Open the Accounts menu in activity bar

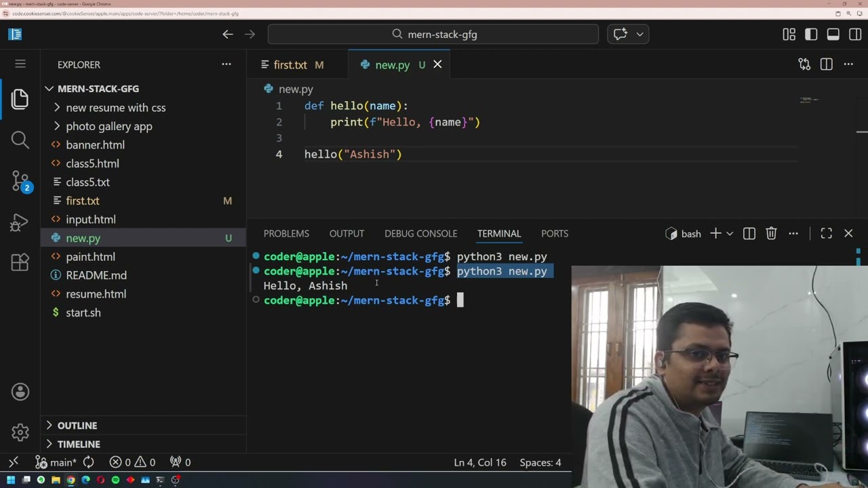20,392
